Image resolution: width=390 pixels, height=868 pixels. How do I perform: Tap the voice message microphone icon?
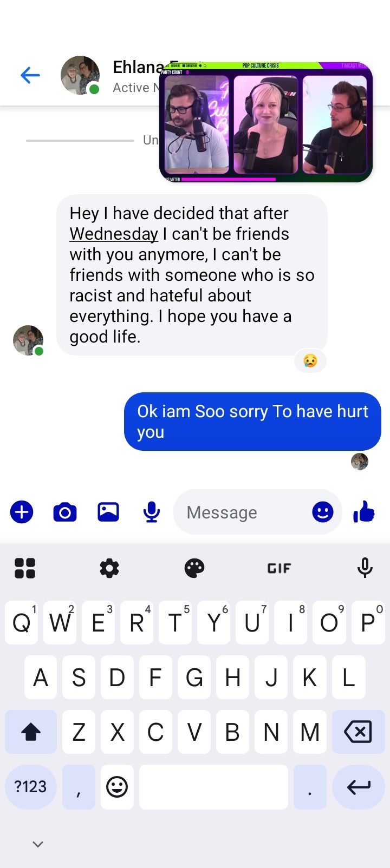152,512
